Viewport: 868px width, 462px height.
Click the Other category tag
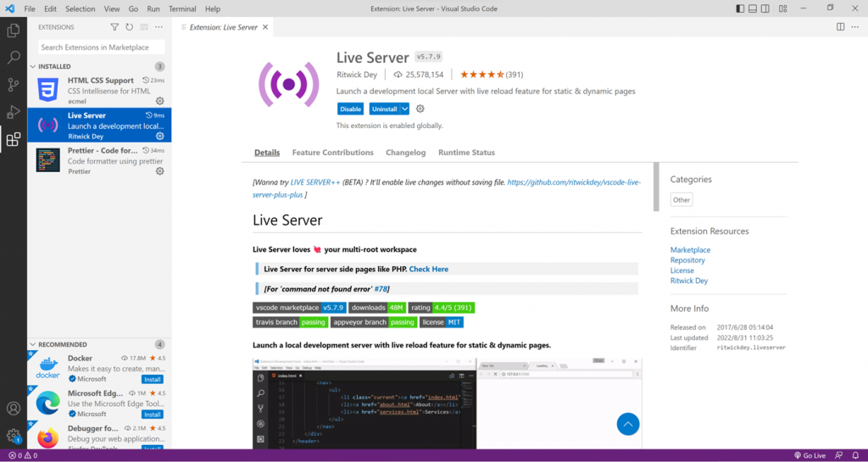click(682, 200)
